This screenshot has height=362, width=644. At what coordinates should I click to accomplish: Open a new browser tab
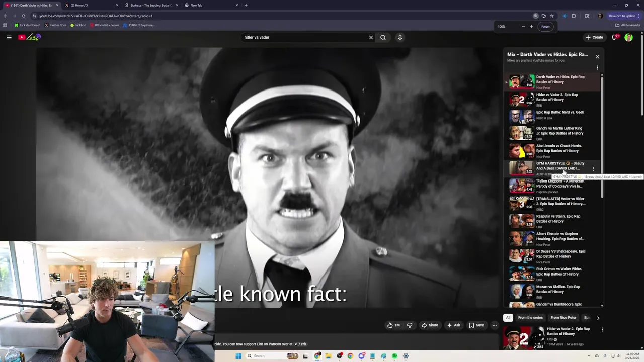coord(246,5)
